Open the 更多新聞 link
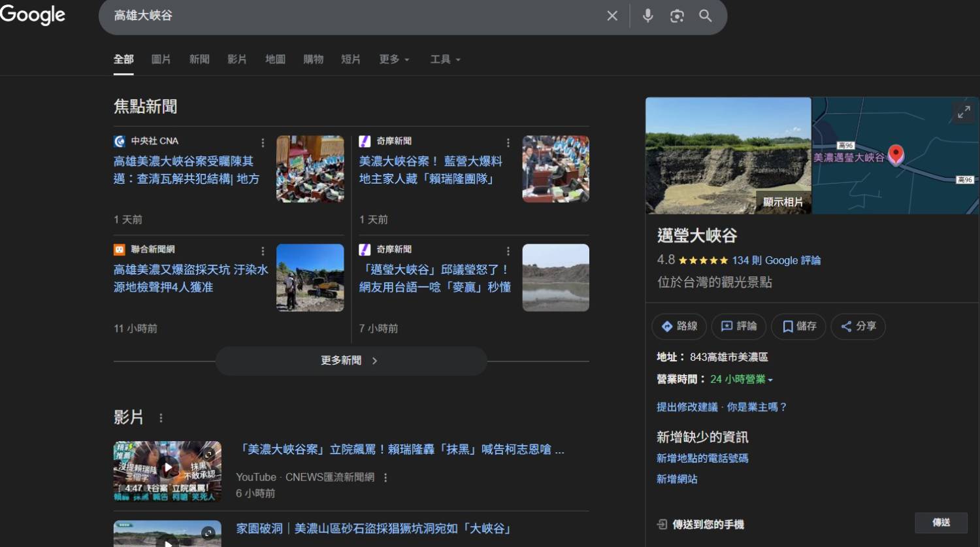This screenshot has width=980, height=547. [350, 361]
